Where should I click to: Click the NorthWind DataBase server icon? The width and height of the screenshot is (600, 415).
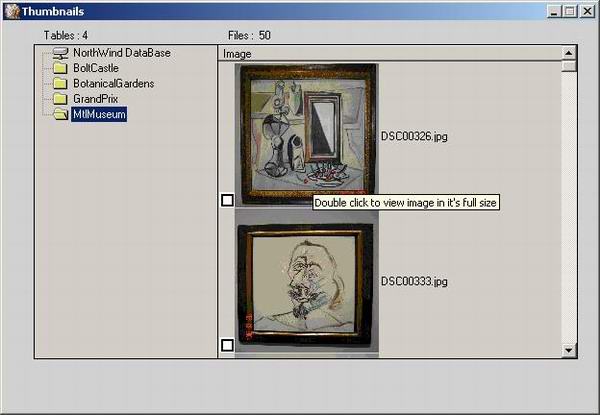[x=60, y=53]
